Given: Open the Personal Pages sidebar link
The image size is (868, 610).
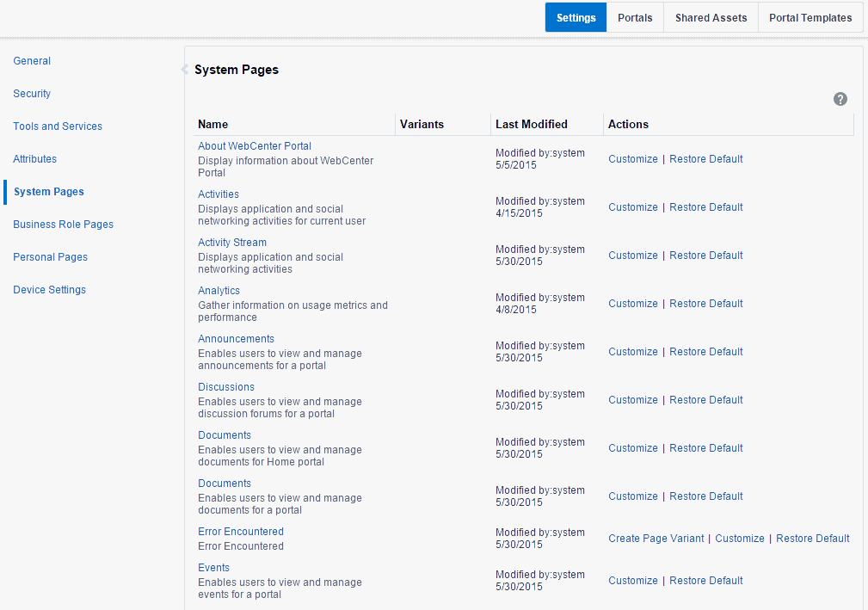Looking at the screenshot, I should 51,257.
